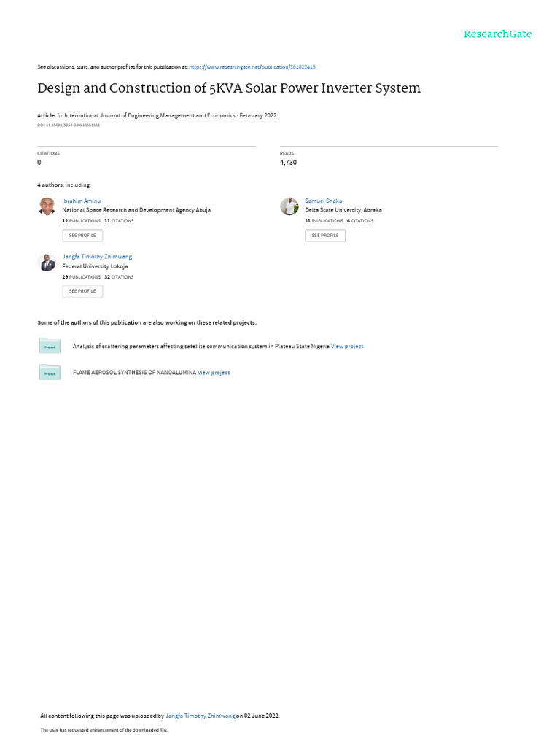Screen dimensions: 560x747
Task: Open the researchgate.net publication URL
Action: point(252,67)
